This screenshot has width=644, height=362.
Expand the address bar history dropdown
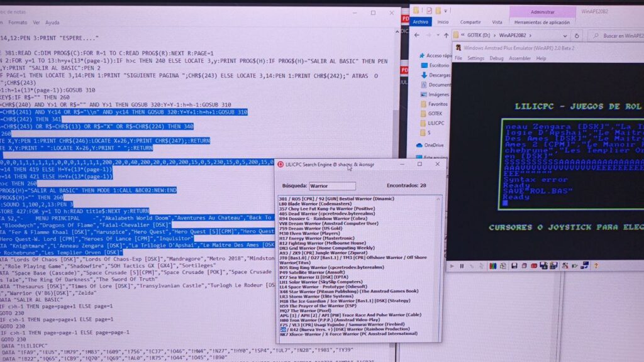565,36
